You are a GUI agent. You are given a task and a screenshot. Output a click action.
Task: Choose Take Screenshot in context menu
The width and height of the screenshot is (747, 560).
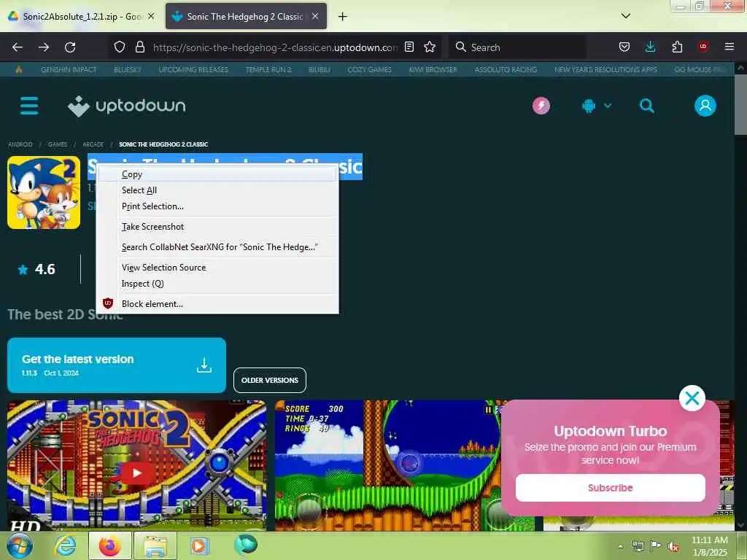tap(217, 227)
